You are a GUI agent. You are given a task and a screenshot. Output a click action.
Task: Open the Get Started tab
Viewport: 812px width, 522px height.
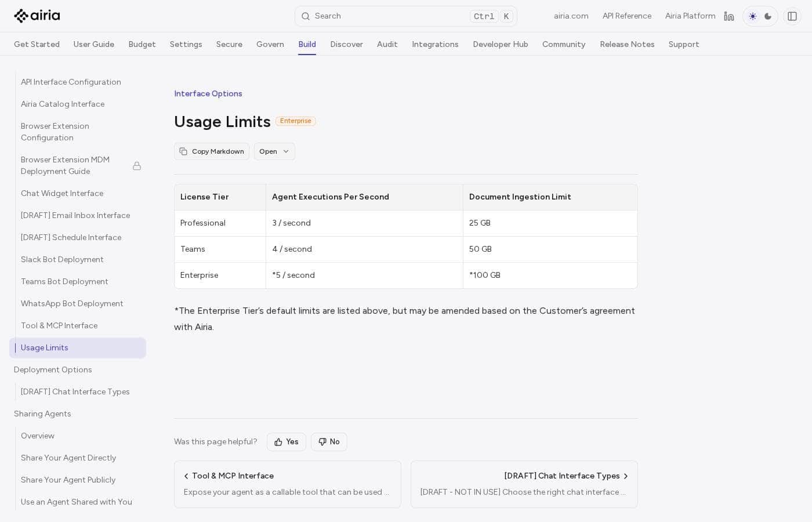(37, 44)
